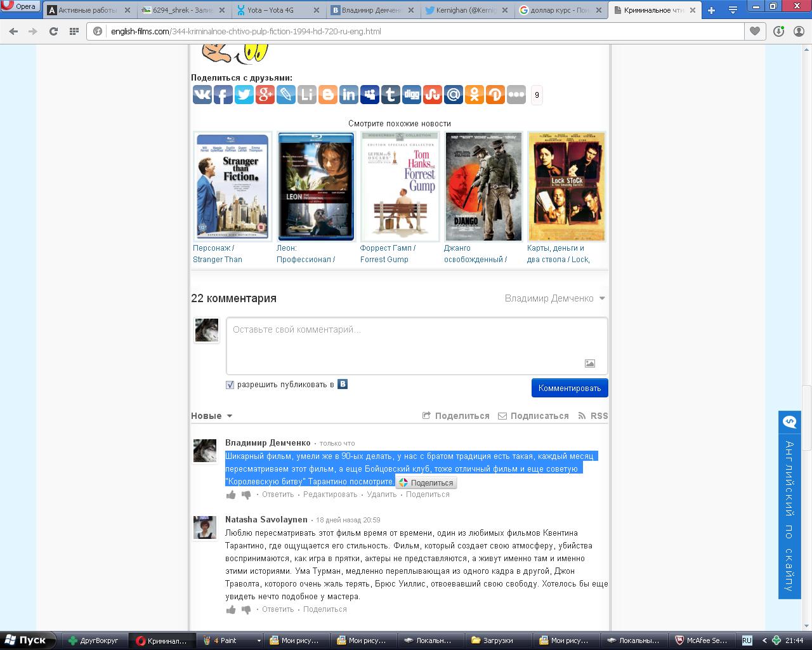This screenshot has height=650, width=812.
Task: Go back to the previous page
Action: [x=14, y=31]
